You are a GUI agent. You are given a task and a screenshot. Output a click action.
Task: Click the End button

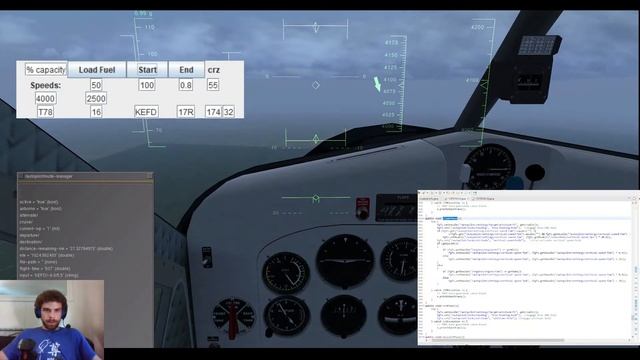(186, 70)
